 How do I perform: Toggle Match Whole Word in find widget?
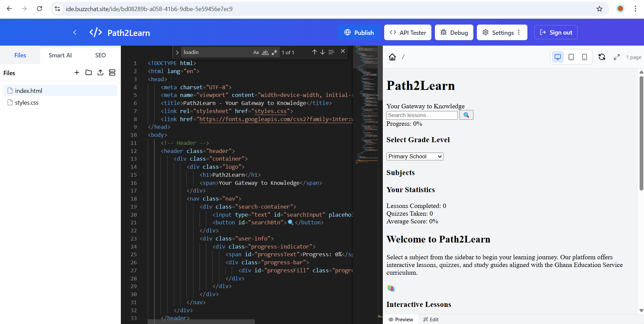265,52
